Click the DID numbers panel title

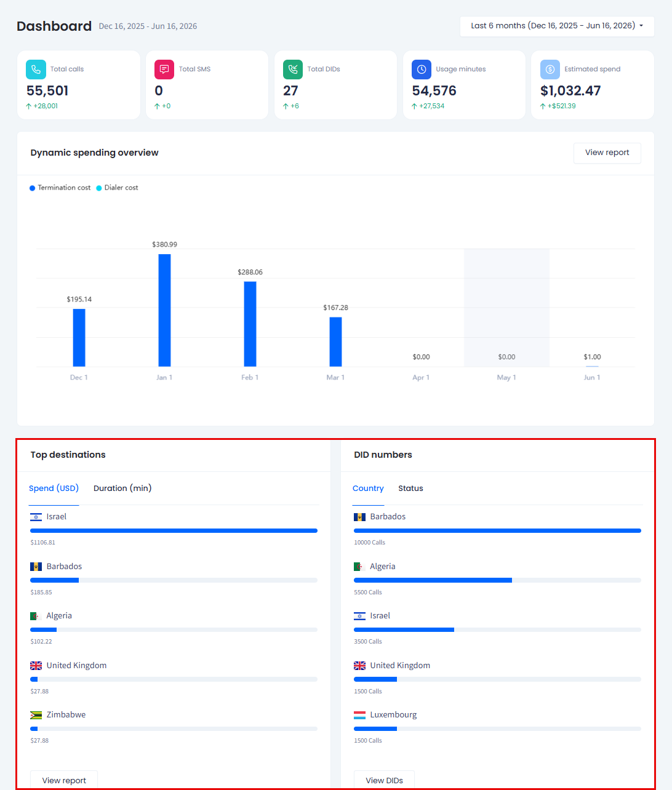click(383, 455)
